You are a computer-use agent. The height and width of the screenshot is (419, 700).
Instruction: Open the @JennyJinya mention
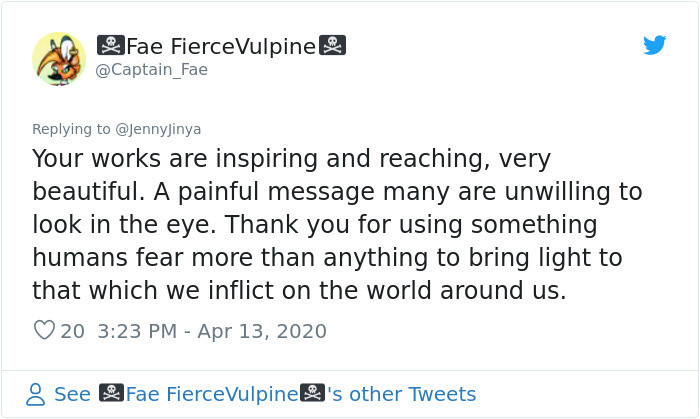(158, 129)
